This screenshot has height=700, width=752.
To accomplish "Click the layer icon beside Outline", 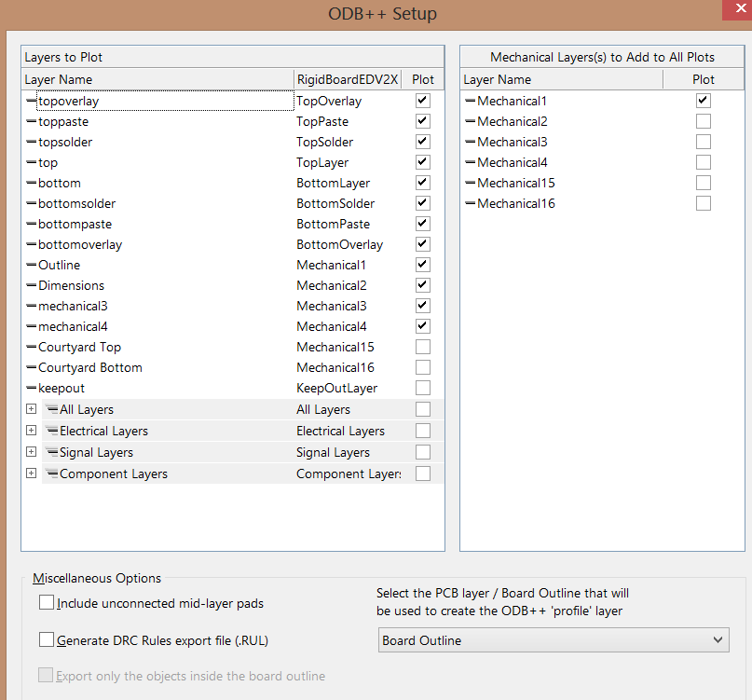I will pos(31,265).
